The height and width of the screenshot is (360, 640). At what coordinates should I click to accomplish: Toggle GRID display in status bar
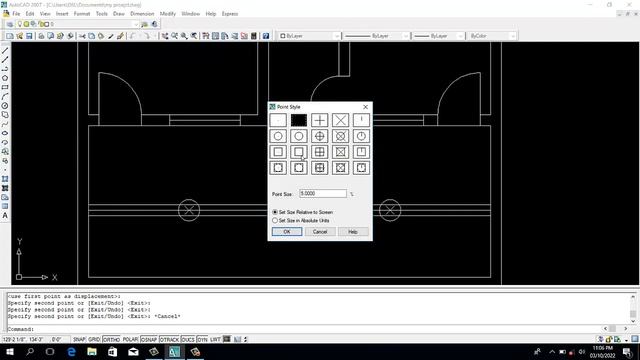click(x=94, y=339)
